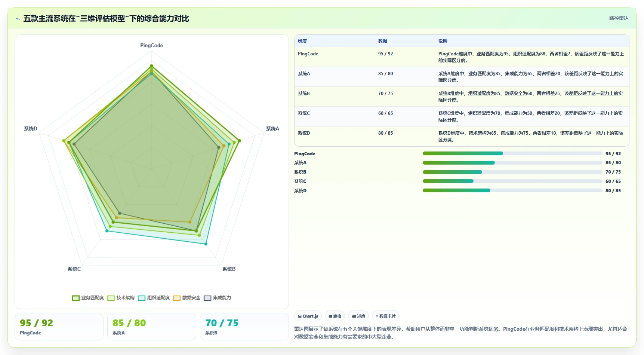
Task: Click the 系统A label beside the progress bars
Action: [x=300, y=163]
